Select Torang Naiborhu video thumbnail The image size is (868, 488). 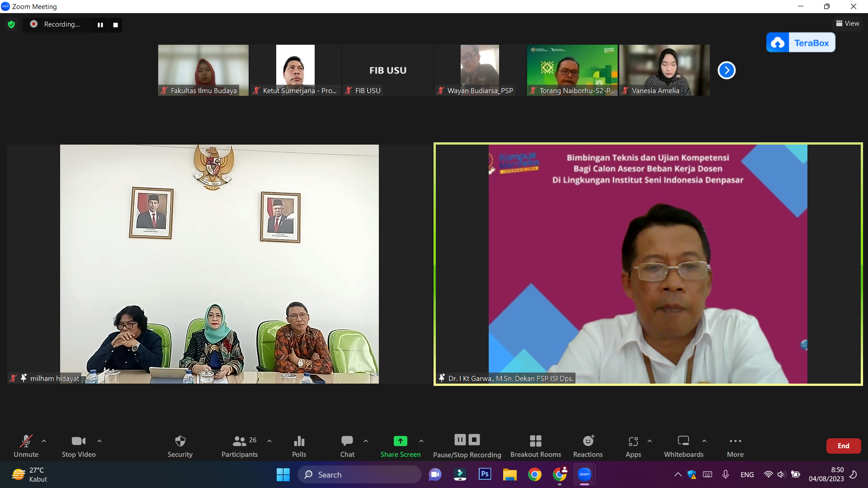click(x=572, y=70)
